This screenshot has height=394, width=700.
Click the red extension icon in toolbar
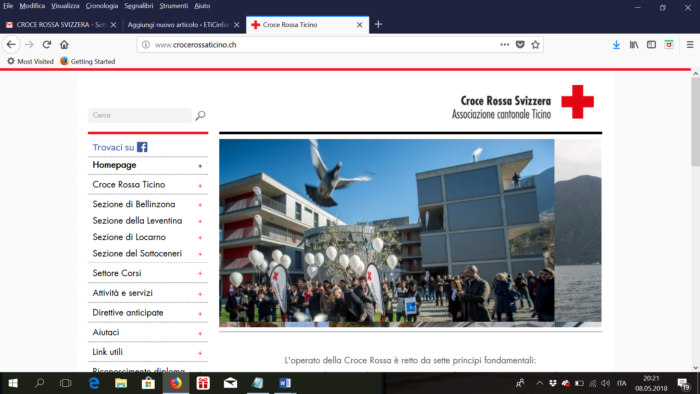(x=669, y=45)
